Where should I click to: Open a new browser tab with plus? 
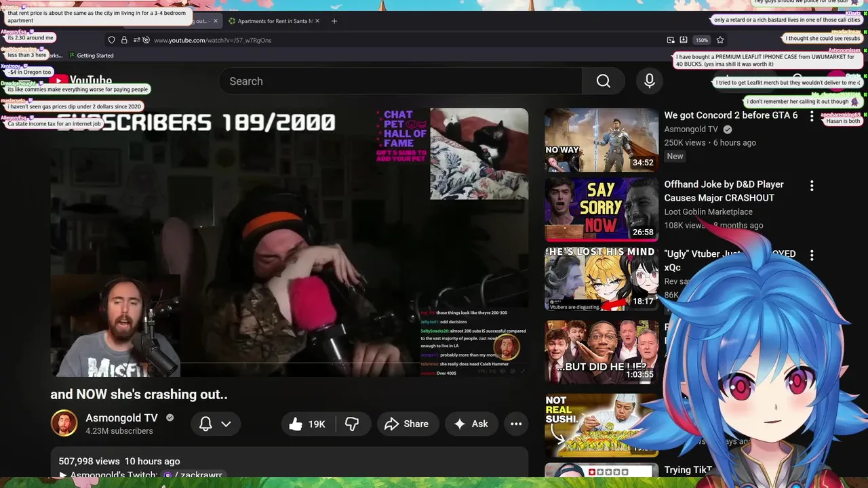(x=334, y=21)
